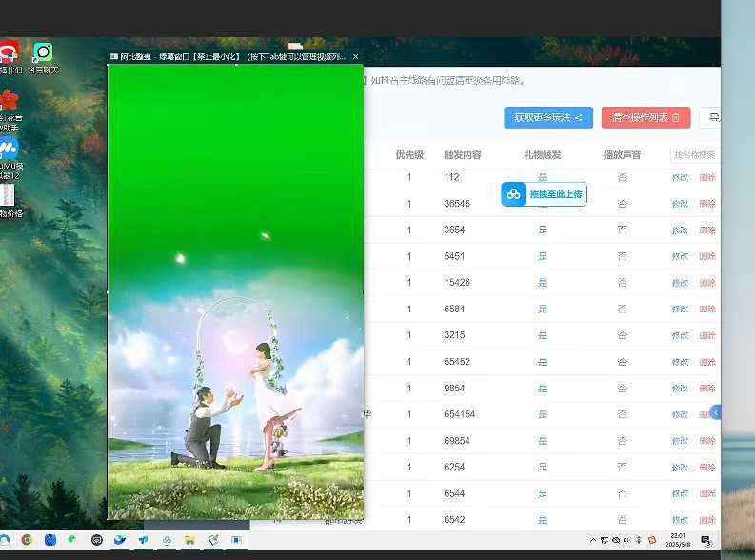
Task: Expand the blue side-panel chevron at the right edge
Action: (x=716, y=412)
